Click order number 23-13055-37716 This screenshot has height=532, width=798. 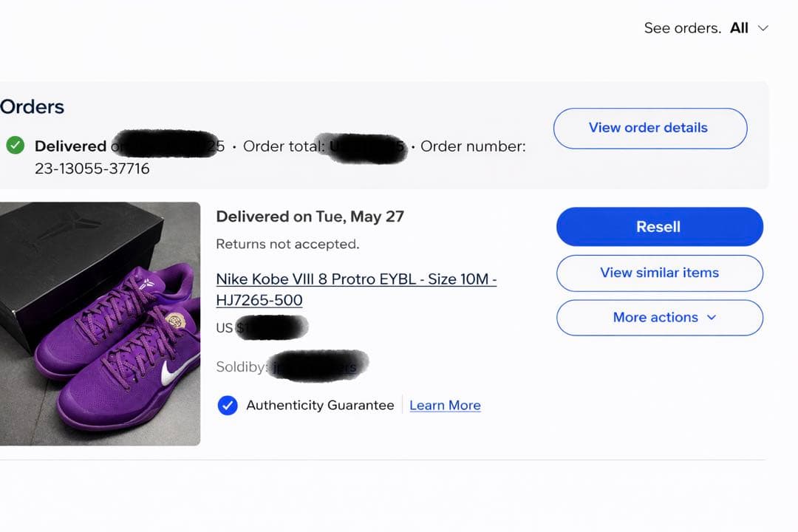coord(92,168)
